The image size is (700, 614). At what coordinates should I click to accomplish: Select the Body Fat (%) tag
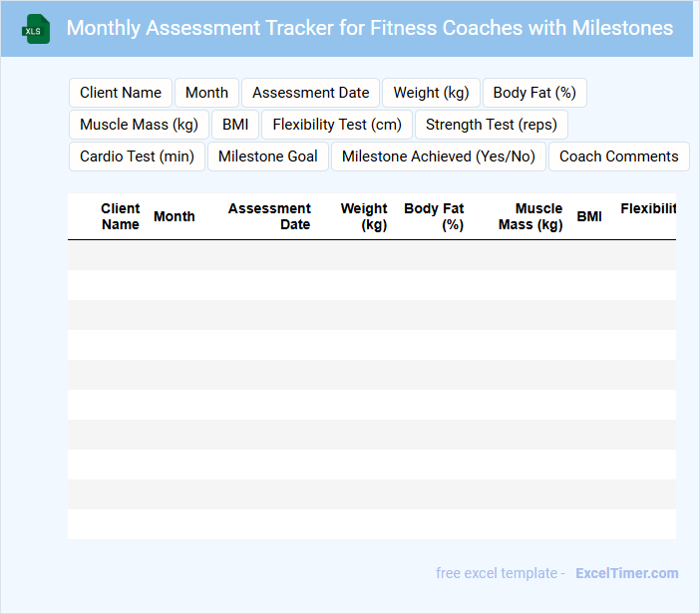point(534,93)
